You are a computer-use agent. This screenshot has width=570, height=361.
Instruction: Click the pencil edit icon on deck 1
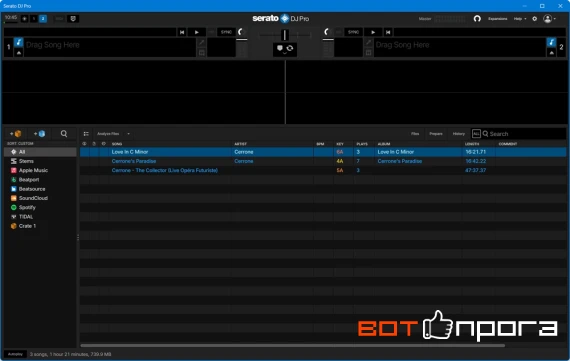click(201, 43)
